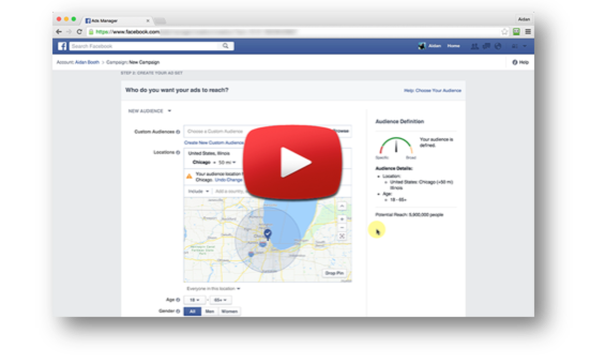Click the orange location warning icon
The width and height of the screenshot is (590, 364).
click(x=190, y=176)
